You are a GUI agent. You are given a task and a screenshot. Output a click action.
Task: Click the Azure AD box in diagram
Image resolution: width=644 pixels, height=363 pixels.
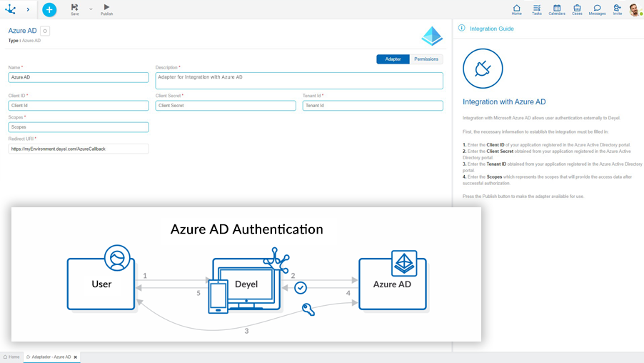pyautogui.click(x=392, y=284)
